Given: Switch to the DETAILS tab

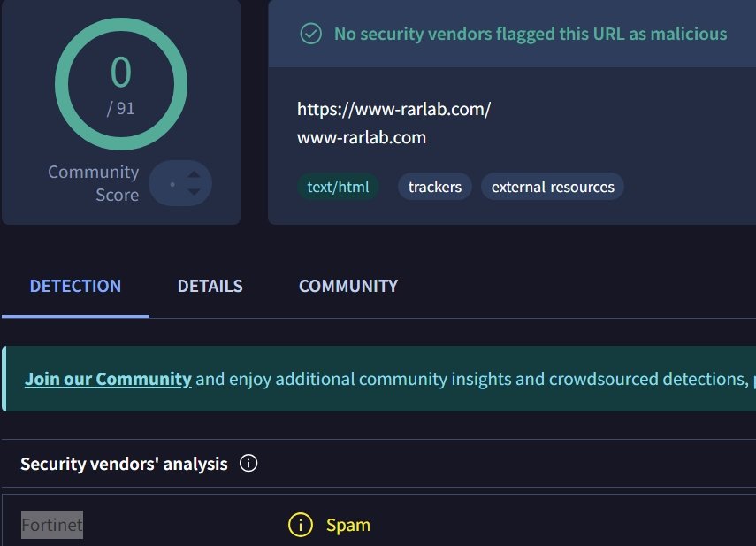Looking at the screenshot, I should [x=210, y=286].
